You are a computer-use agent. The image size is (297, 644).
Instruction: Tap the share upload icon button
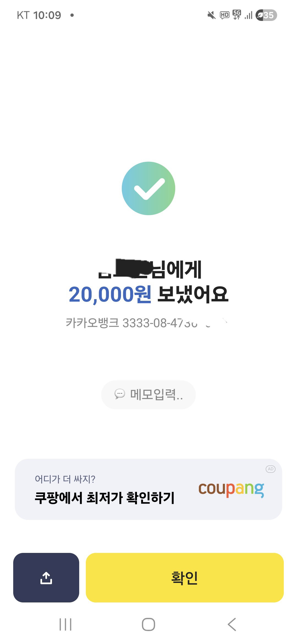click(46, 577)
